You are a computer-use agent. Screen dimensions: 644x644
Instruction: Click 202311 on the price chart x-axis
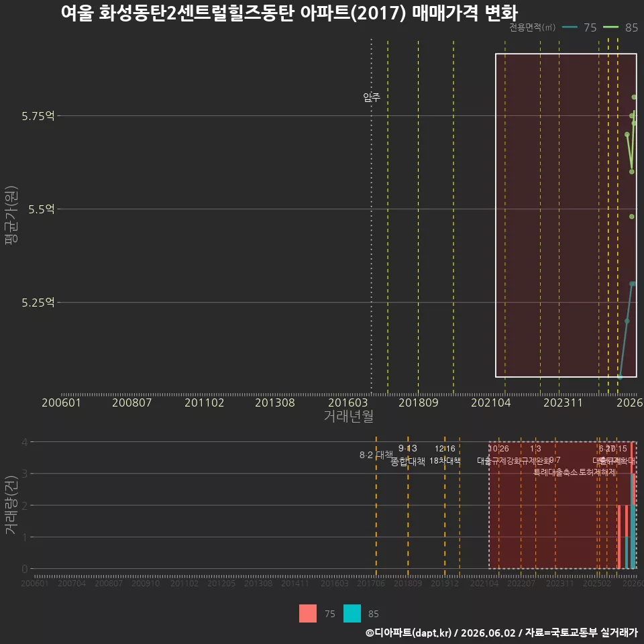pyautogui.click(x=563, y=402)
